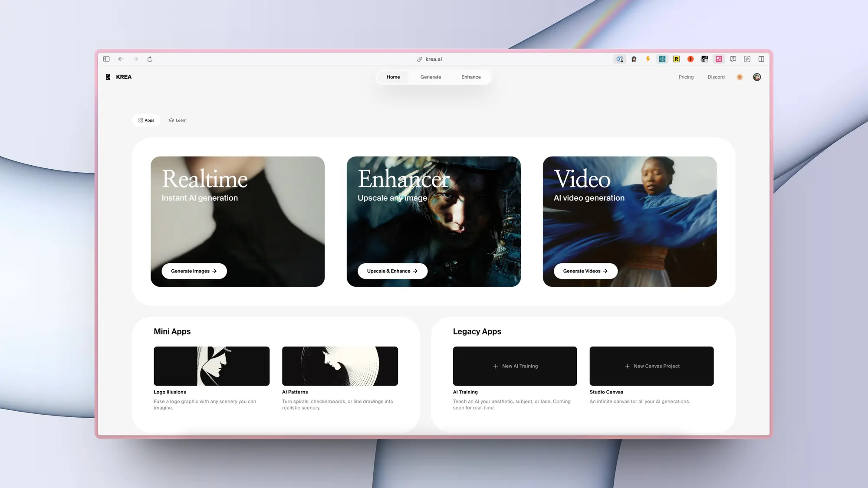Toggle the split view toolbar icon
The image size is (868, 488).
[x=761, y=59]
